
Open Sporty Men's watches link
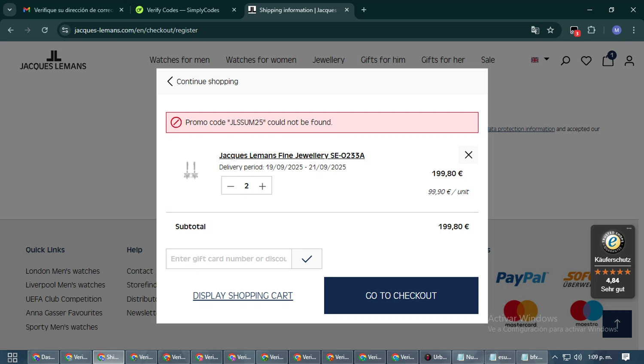coord(62,327)
